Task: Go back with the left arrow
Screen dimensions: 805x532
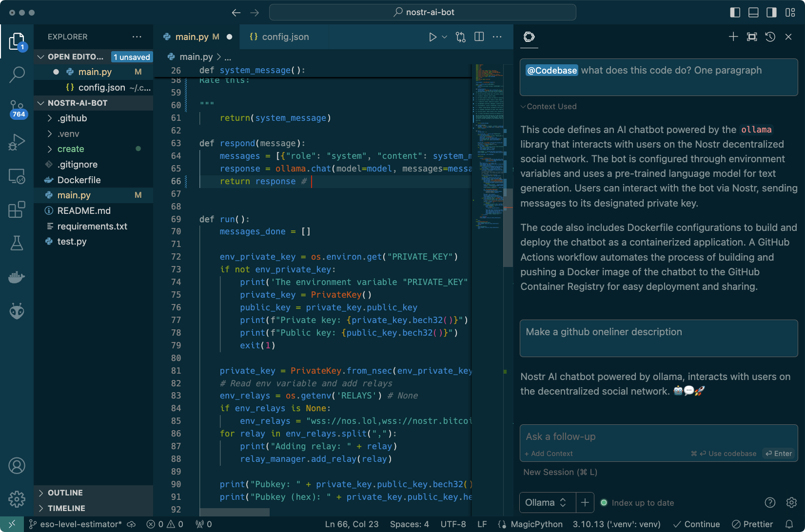Action: (x=236, y=13)
